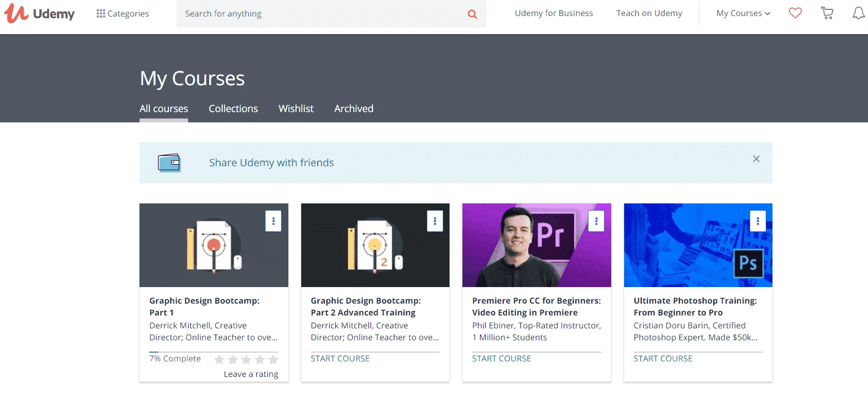
Task: Open Premiere Pro course thumbnail
Action: pyautogui.click(x=537, y=245)
